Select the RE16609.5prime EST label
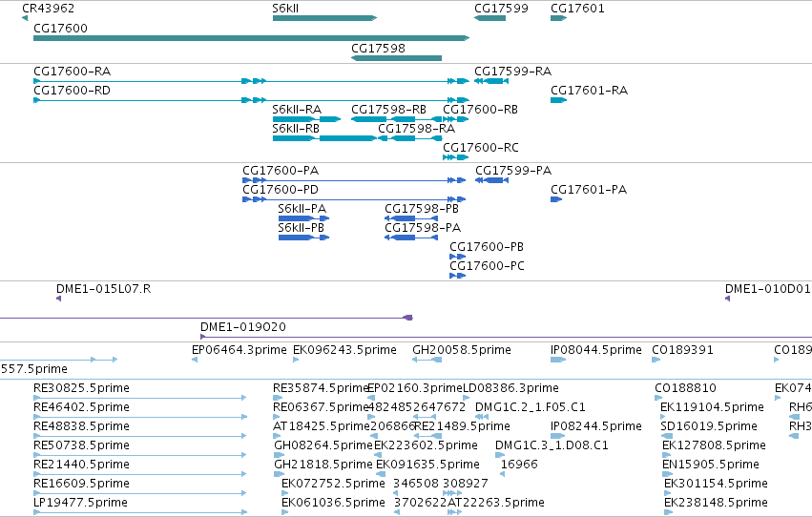This screenshot has height=517, width=812. coord(81,485)
